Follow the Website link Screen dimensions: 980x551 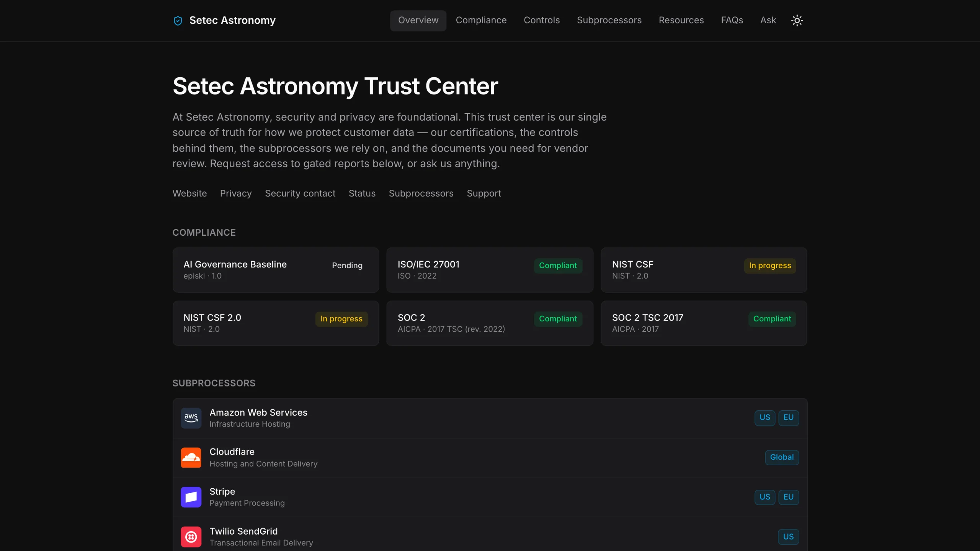click(x=189, y=194)
